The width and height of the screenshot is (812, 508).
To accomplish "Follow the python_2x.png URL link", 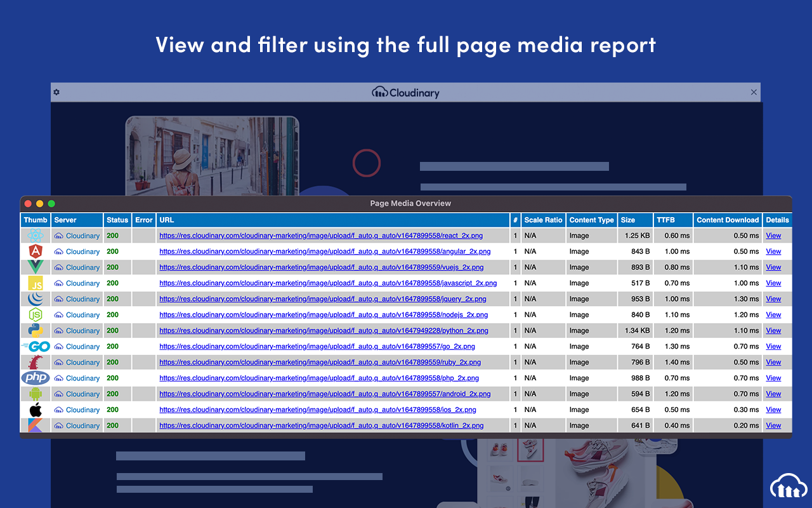I will 322,330.
